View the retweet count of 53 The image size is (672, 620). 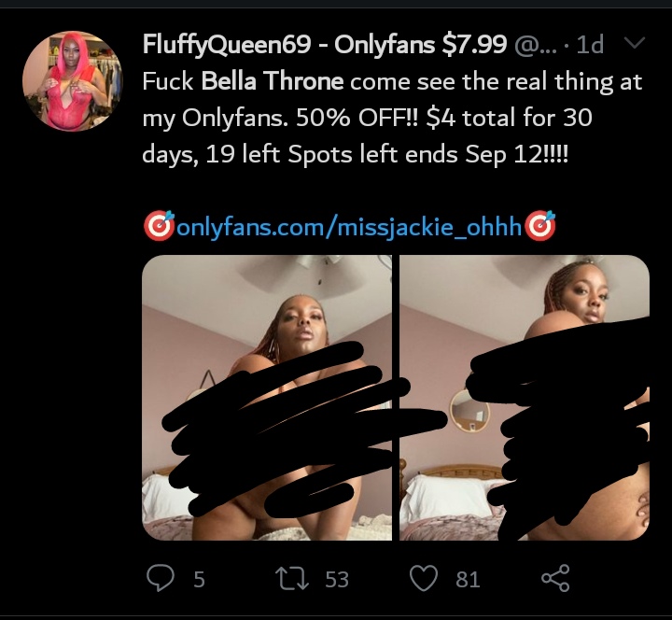point(336,579)
